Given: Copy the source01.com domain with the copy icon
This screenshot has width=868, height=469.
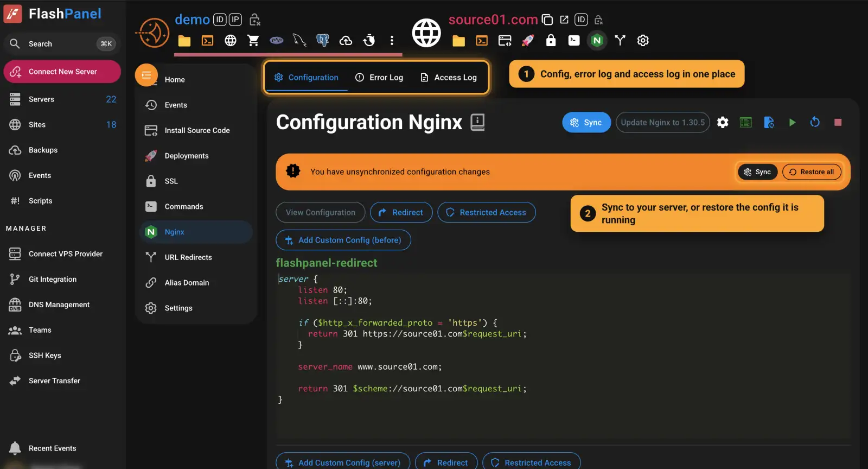Looking at the screenshot, I should (x=547, y=20).
